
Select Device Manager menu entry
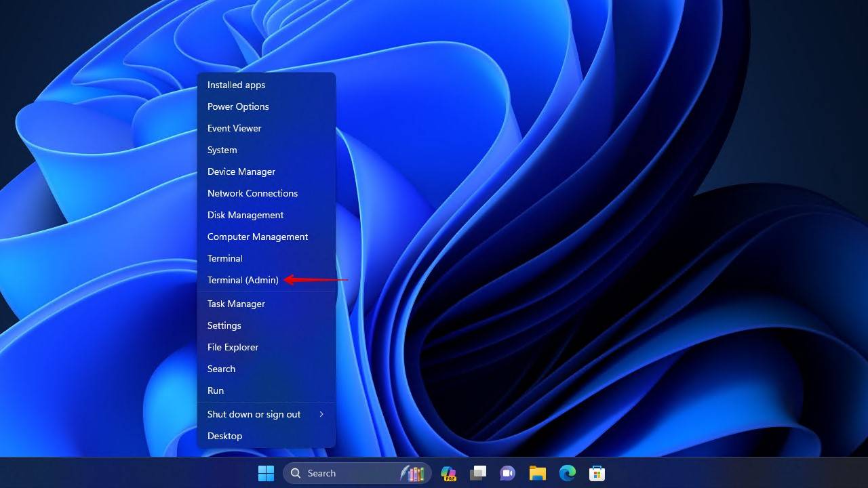tap(241, 171)
